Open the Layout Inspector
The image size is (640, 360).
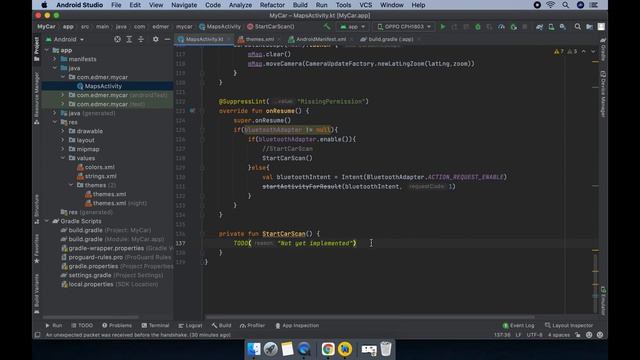[569, 325]
